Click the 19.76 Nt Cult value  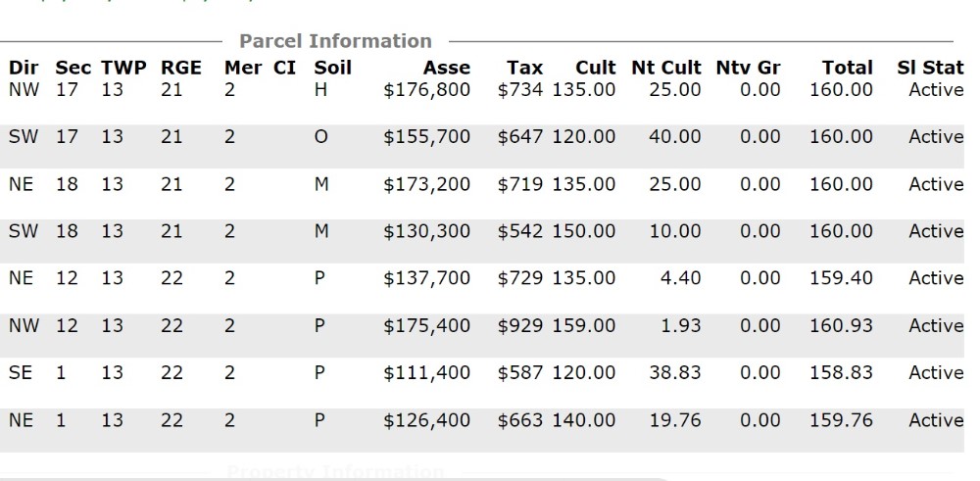pyautogui.click(x=675, y=420)
